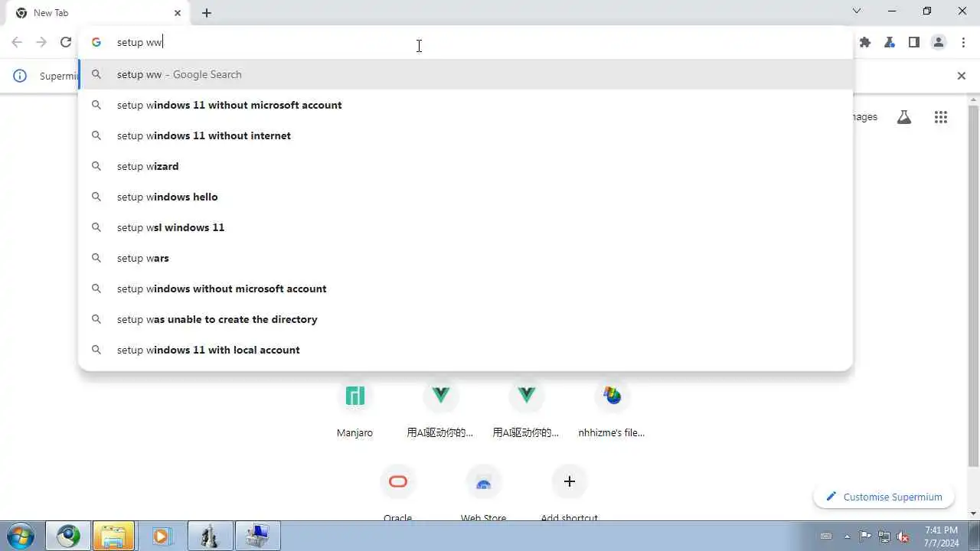The height and width of the screenshot is (551, 980).
Task: Open the Manjaro shortcut tile
Action: [354, 409]
